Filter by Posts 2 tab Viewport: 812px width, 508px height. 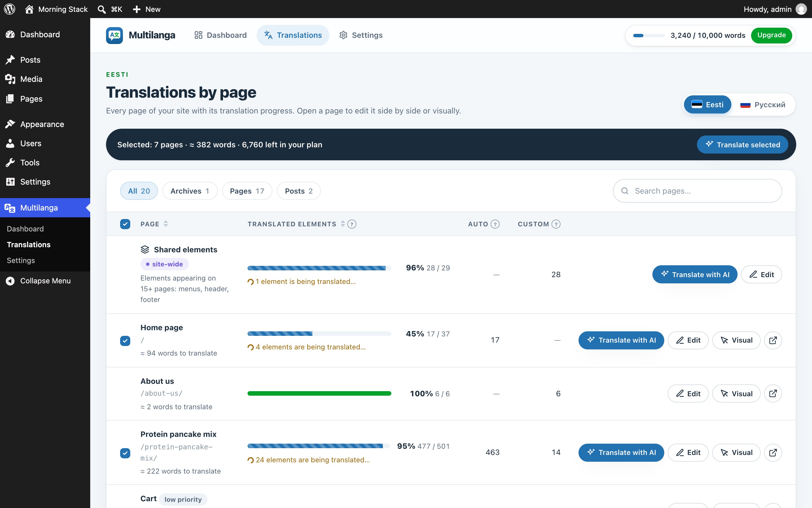coord(299,191)
